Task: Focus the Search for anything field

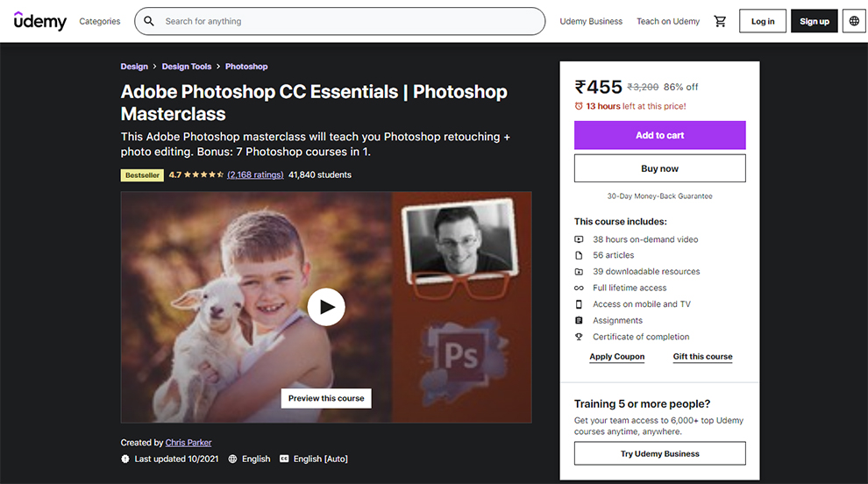Action: [340, 21]
